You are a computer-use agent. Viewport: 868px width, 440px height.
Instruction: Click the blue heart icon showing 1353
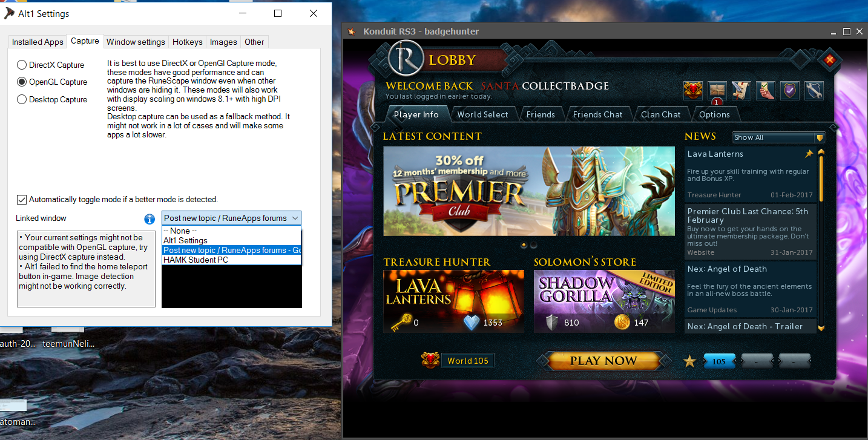point(472,322)
